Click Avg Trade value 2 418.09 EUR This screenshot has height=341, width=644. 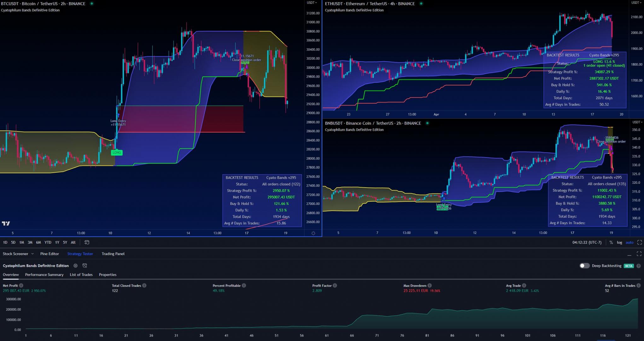pos(517,290)
